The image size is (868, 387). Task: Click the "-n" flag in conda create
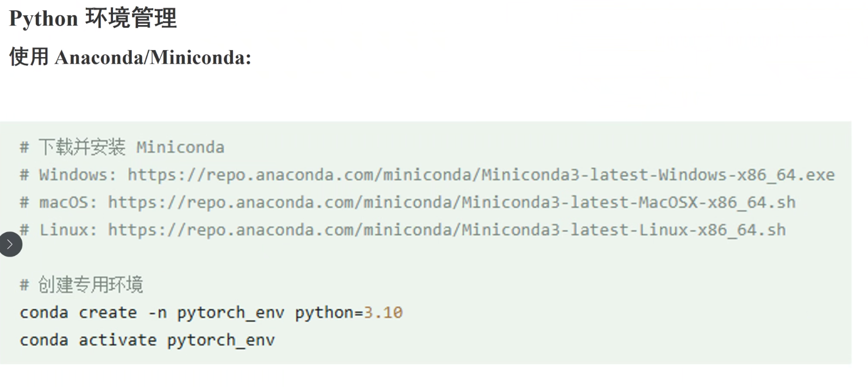(x=157, y=313)
